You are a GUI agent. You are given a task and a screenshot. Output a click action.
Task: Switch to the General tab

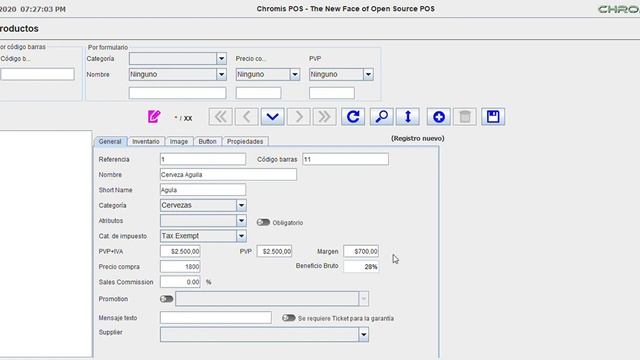click(x=110, y=141)
